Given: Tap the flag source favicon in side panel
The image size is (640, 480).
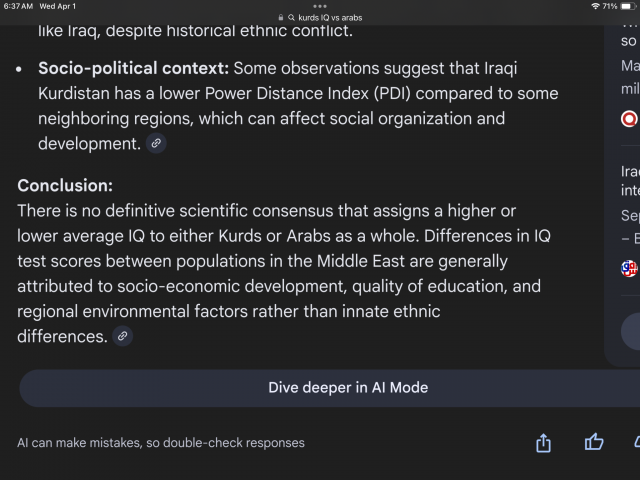Looking at the screenshot, I should 629,267.
